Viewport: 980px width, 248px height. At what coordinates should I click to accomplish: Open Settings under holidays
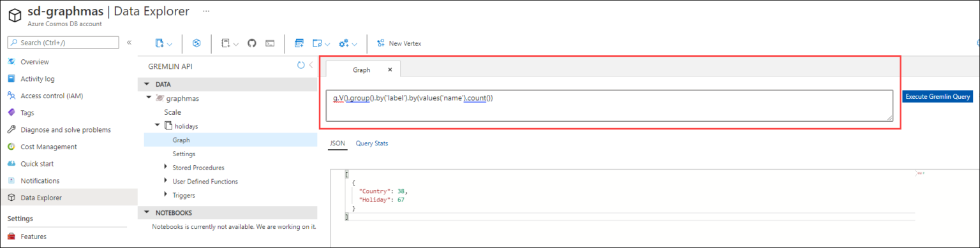[184, 154]
